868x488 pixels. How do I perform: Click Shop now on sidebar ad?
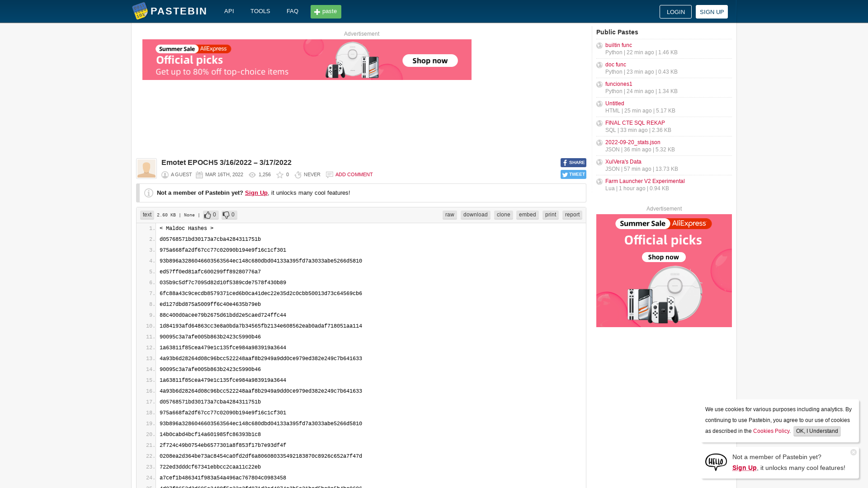[664, 257]
